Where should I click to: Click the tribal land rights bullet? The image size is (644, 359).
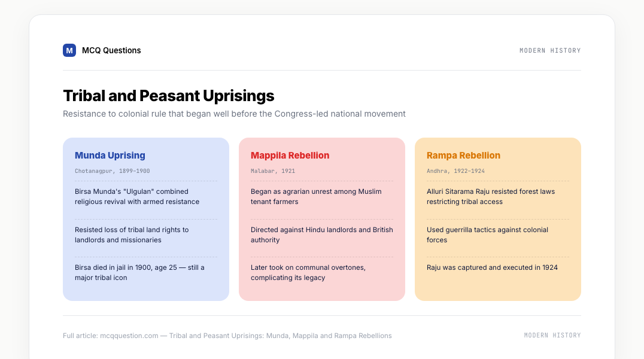(132, 235)
